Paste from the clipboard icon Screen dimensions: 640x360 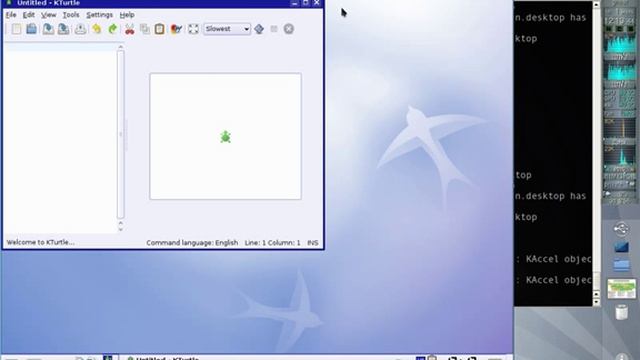tap(160, 29)
